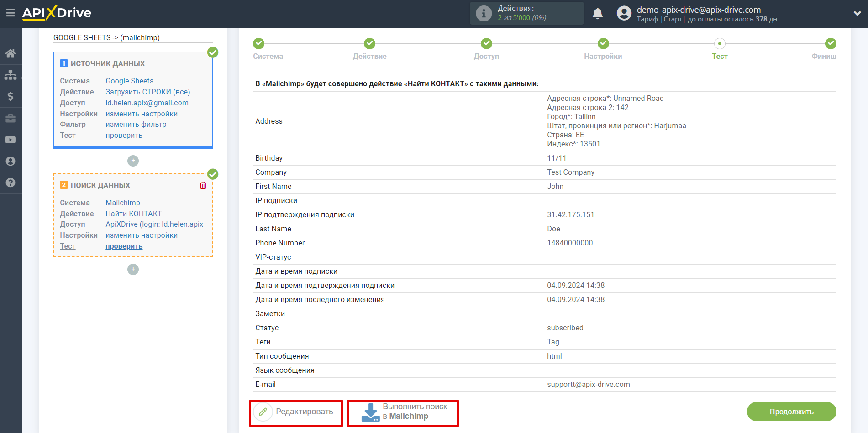
Task: Click source изменить настройки link
Action: [x=142, y=114]
